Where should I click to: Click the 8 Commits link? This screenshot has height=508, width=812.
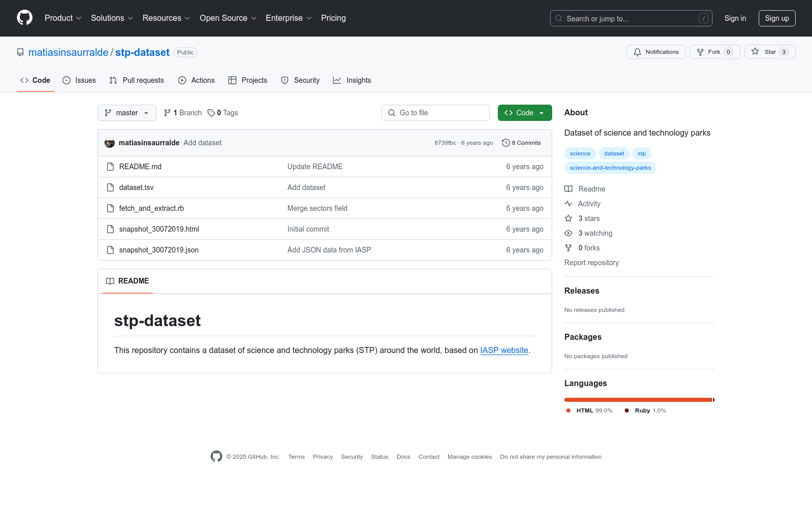tap(521, 143)
